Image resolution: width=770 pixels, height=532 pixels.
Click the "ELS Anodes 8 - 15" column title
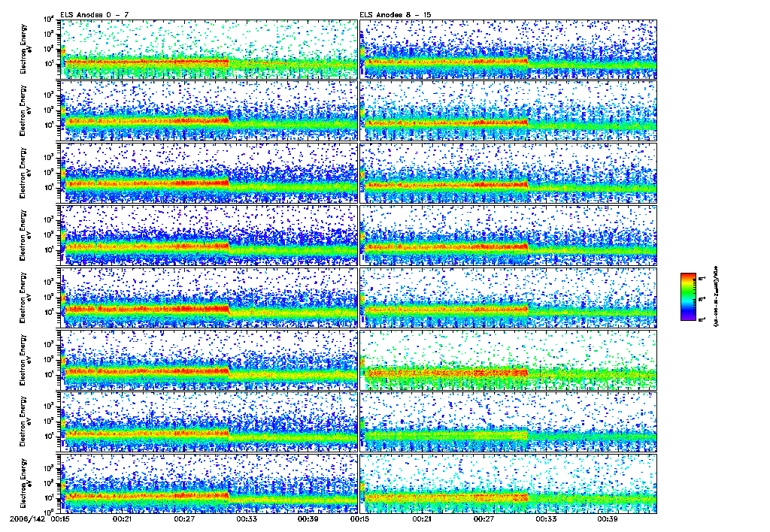pos(396,15)
